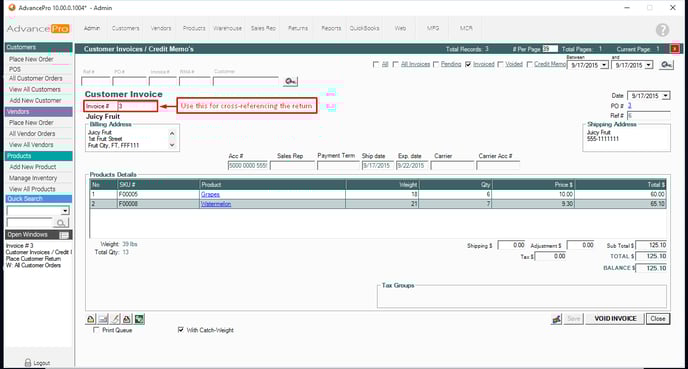Click the key search icon after date range
This screenshot has width=688, height=369.
click(x=666, y=64)
